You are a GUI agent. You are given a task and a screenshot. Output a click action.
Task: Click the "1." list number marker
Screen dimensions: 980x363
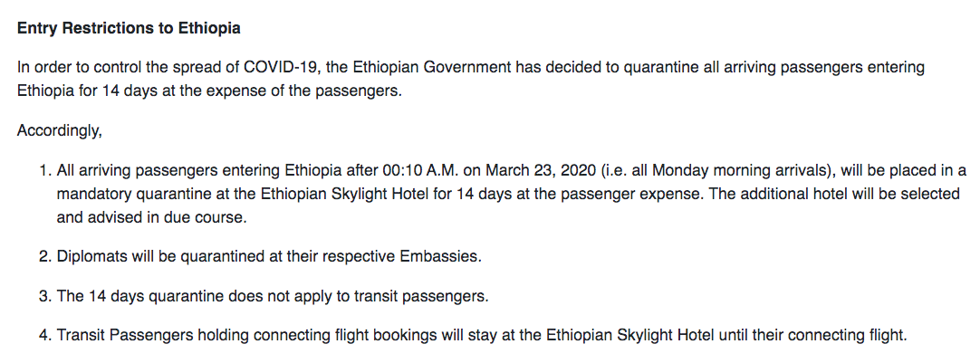tap(44, 171)
